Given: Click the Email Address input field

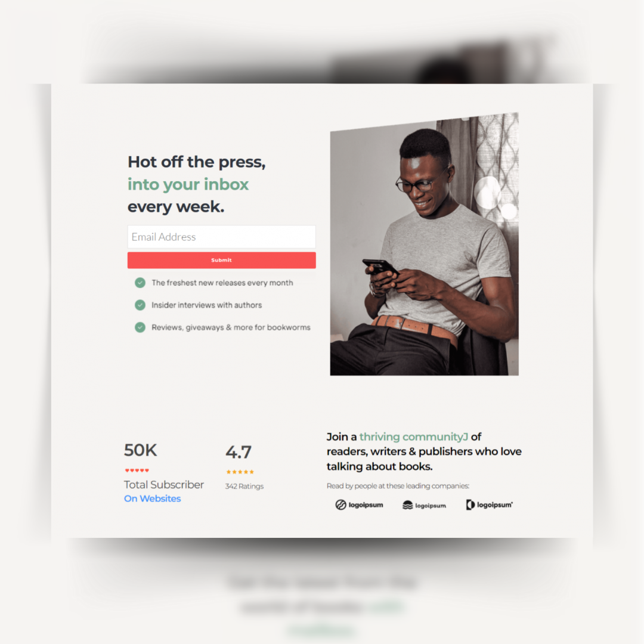Looking at the screenshot, I should tap(221, 237).
